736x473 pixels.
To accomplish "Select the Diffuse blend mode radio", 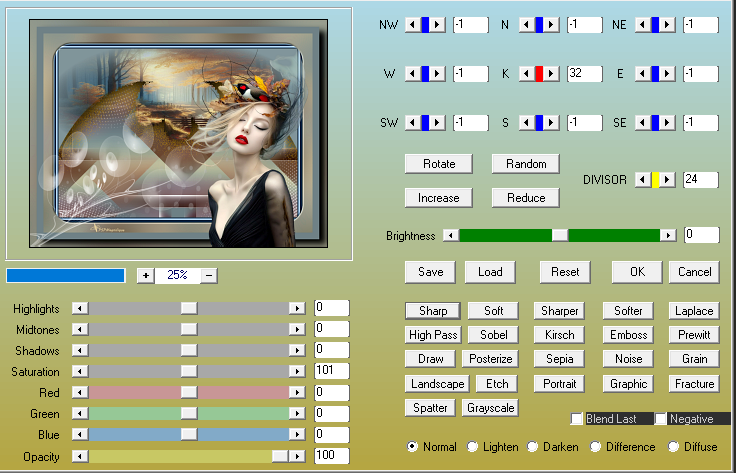I will 673,447.
